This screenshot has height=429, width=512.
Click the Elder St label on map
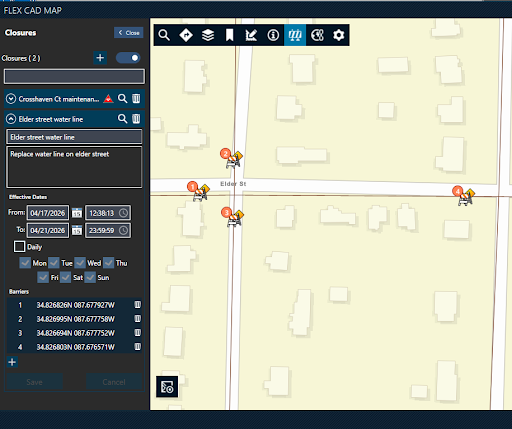[233, 184]
